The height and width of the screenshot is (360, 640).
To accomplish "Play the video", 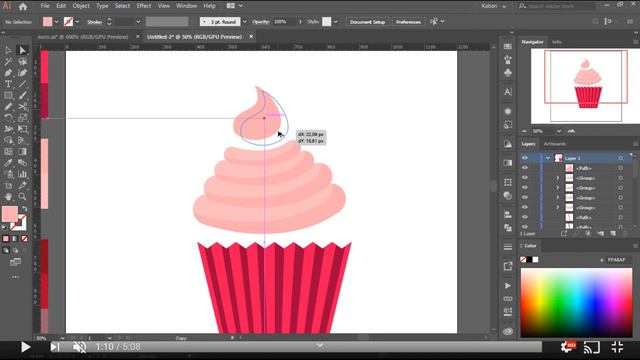I will [25, 347].
